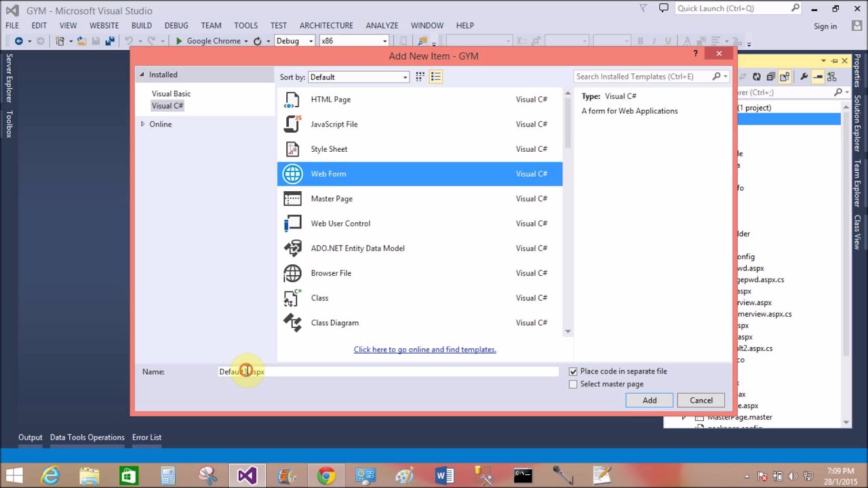Screen dimensions: 868x488
Task: Open the Team Explorer side tab
Action: coord(857,184)
